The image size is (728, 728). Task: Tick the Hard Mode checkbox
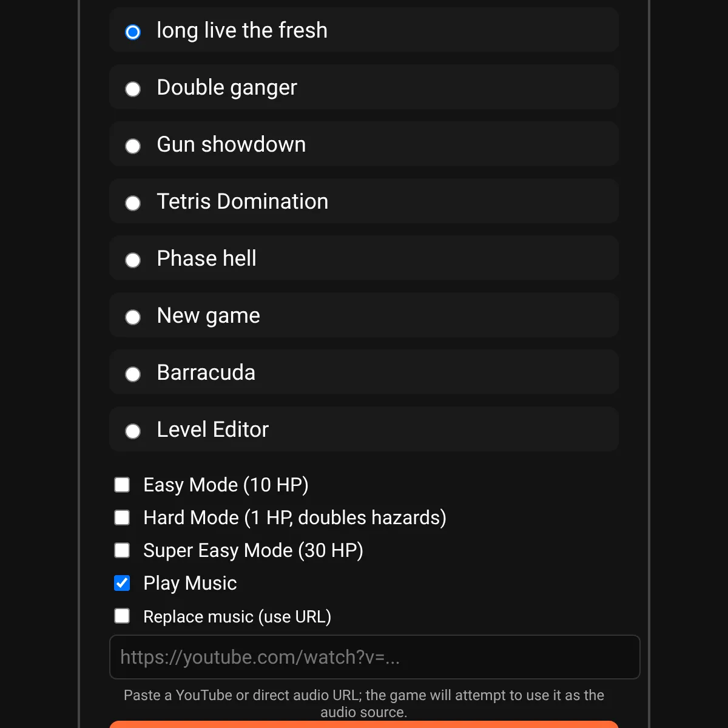pyautogui.click(x=123, y=517)
